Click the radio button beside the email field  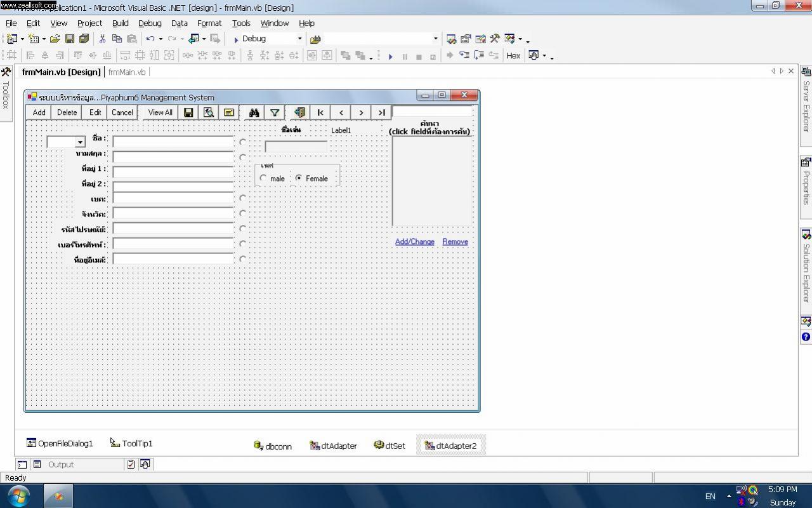242,259
